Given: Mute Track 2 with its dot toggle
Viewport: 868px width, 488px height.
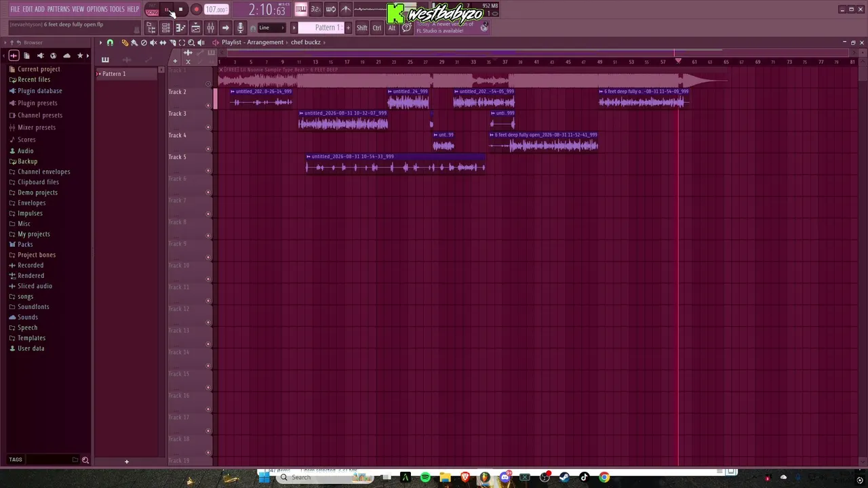Looking at the screenshot, I should point(208,106).
